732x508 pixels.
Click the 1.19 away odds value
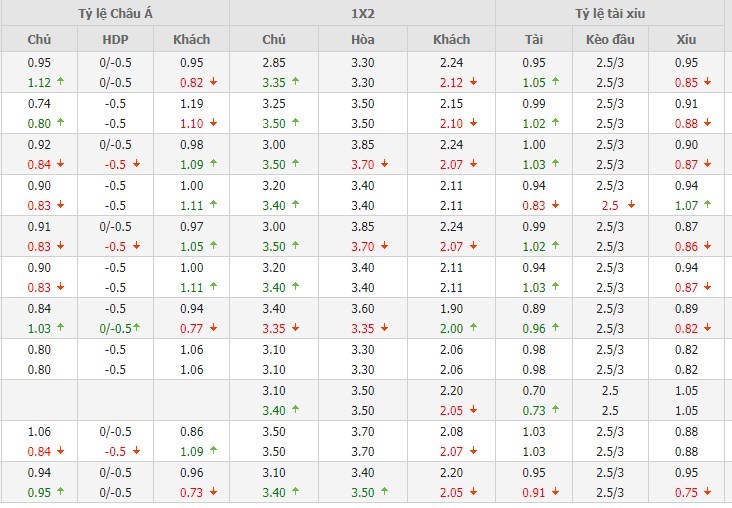coord(191,103)
